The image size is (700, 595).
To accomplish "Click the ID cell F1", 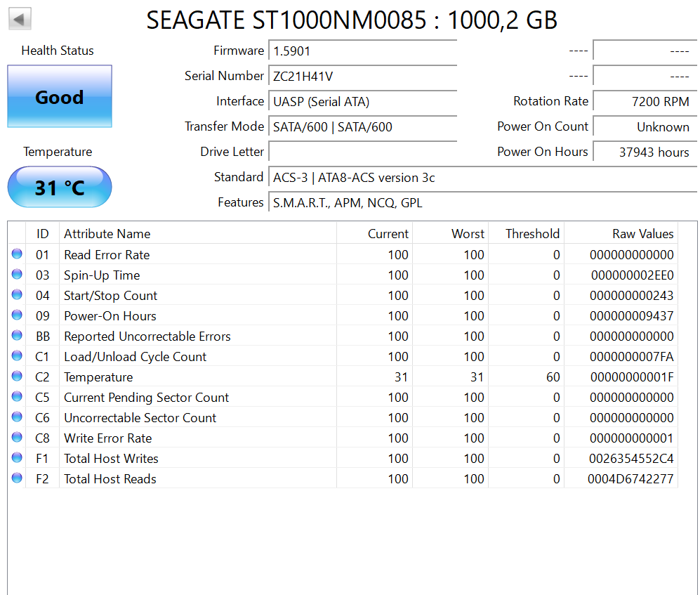I will click(x=42, y=458).
